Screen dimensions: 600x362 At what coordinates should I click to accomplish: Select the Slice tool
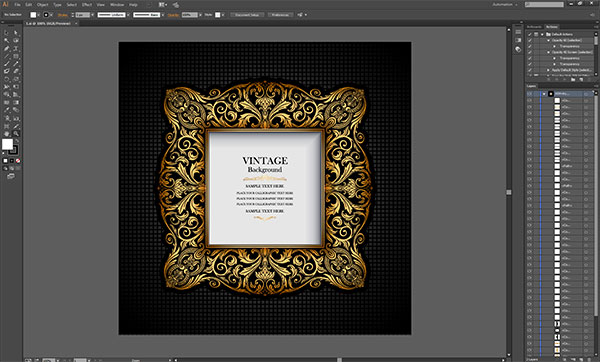16,126
